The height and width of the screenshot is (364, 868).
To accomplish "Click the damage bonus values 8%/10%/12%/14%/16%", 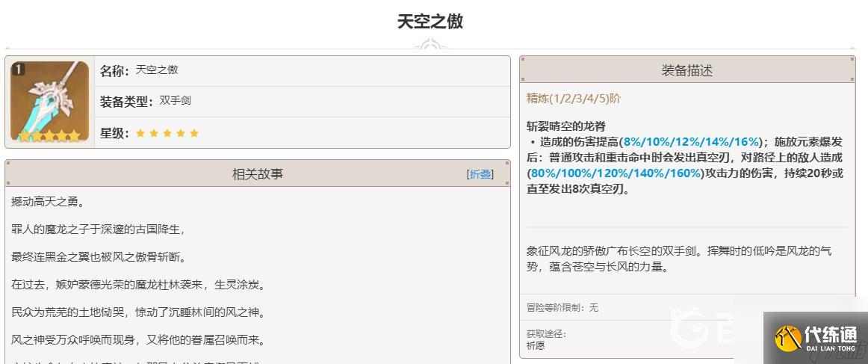I will click(692, 141).
